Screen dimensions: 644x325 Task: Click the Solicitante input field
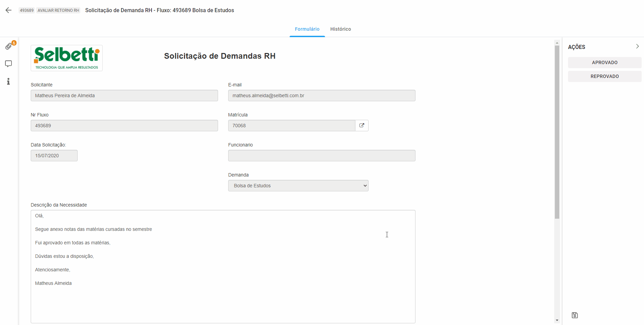[124, 96]
